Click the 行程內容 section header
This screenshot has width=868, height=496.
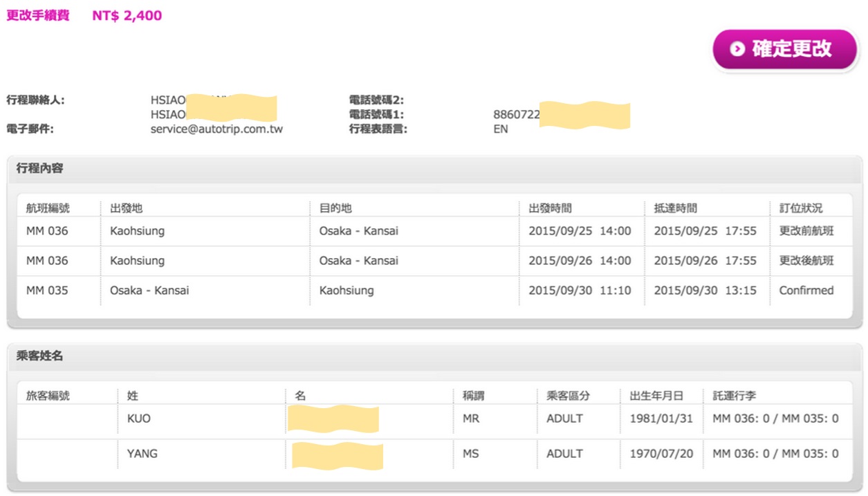click(40, 168)
